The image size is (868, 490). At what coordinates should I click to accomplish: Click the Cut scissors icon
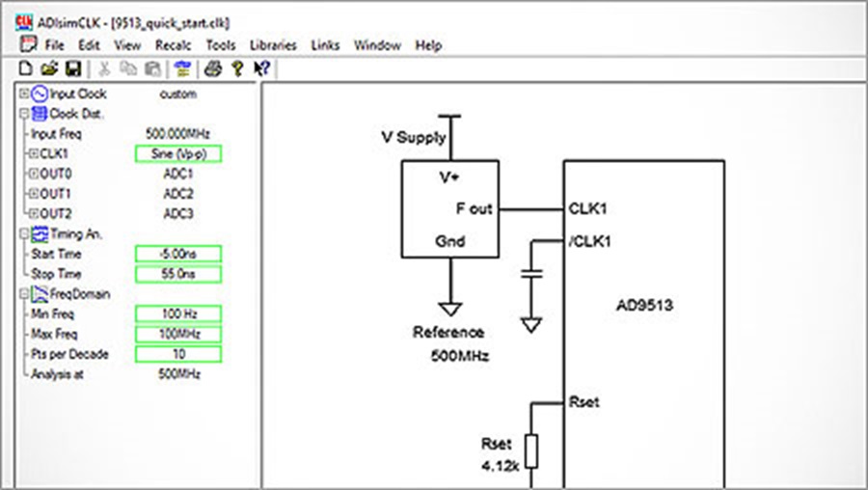104,68
